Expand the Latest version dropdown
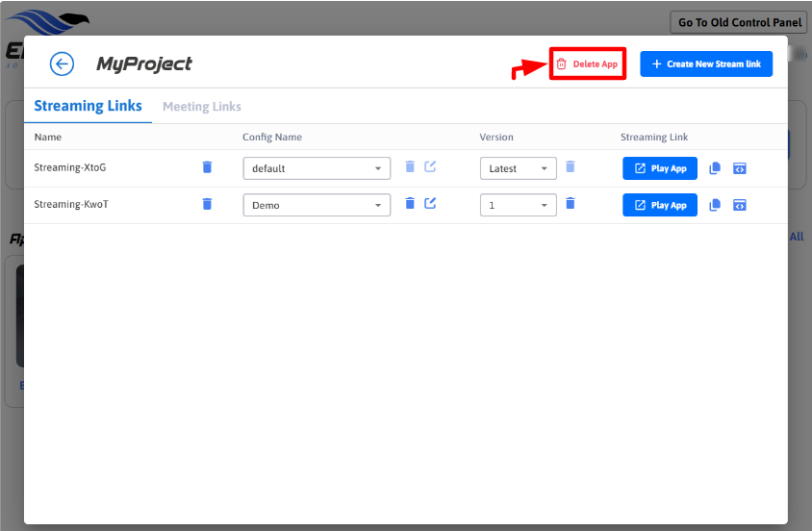 click(x=518, y=168)
